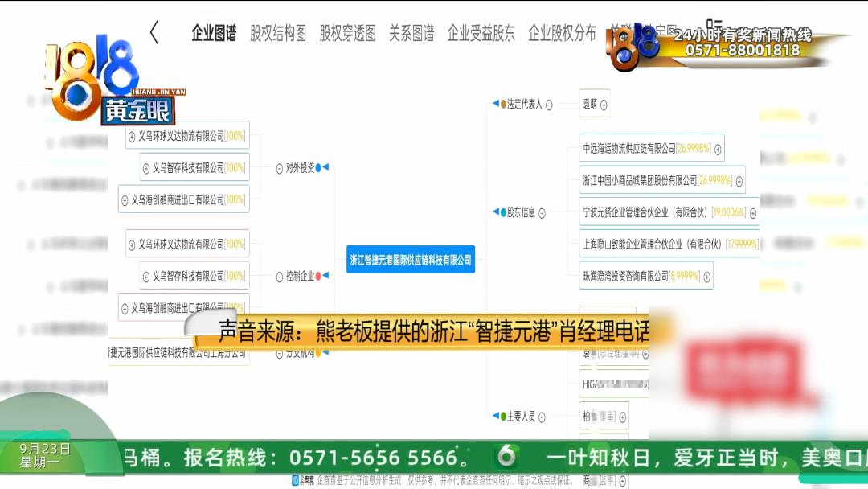Click the central 浙江智捷元港国际供应链科技有限公司 node

click(x=411, y=260)
